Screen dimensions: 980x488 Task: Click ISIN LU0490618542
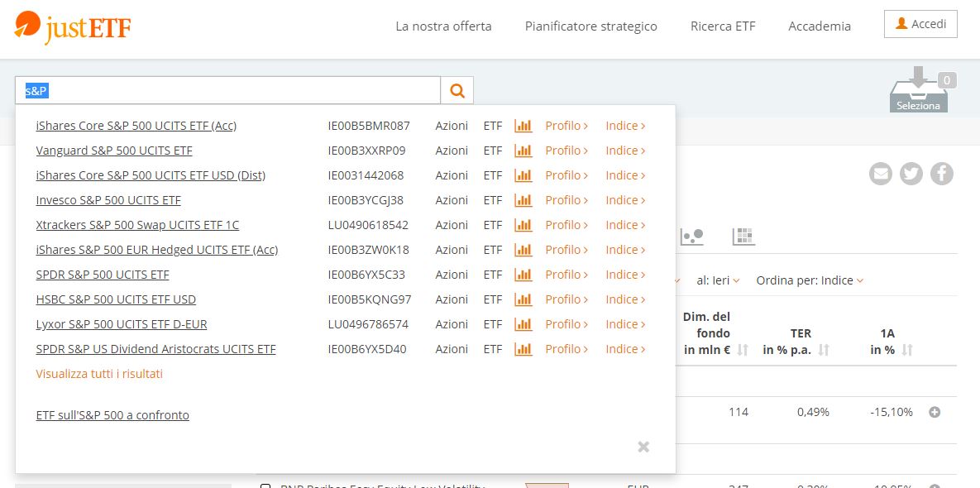pos(368,225)
